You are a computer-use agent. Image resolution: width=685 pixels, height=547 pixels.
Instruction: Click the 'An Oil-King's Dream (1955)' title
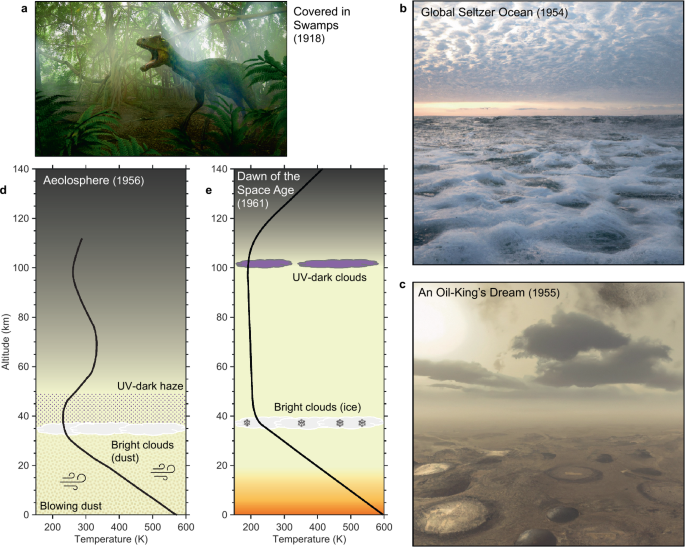click(x=488, y=292)
